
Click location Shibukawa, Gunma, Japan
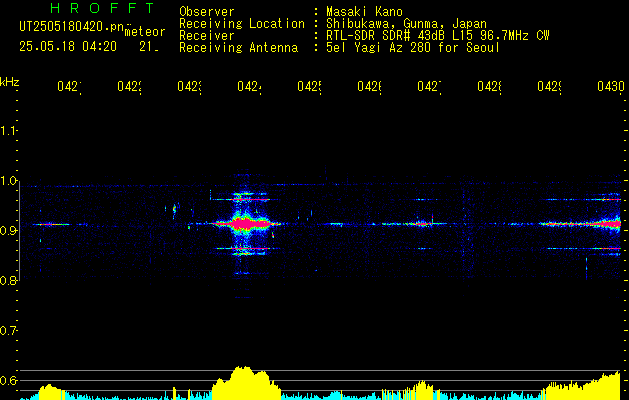406,24
